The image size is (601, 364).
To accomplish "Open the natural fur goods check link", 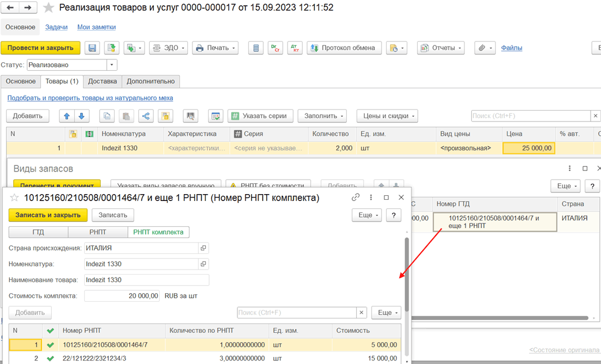I will (x=90, y=98).
